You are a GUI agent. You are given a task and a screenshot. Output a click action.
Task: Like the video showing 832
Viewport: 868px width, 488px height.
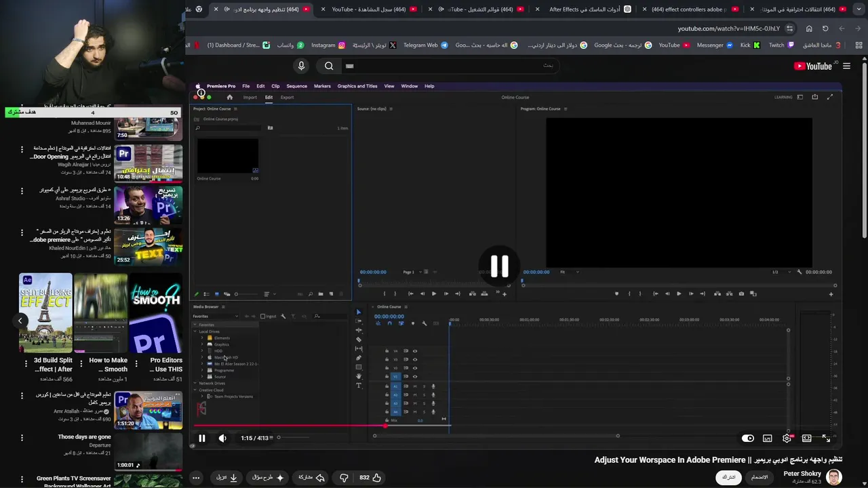[x=370, y=478]
